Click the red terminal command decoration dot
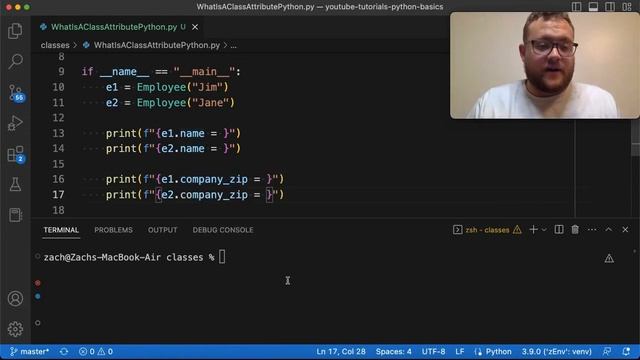Image resolution: width=640 pixels, height=360 pixels. click(38, 283)
